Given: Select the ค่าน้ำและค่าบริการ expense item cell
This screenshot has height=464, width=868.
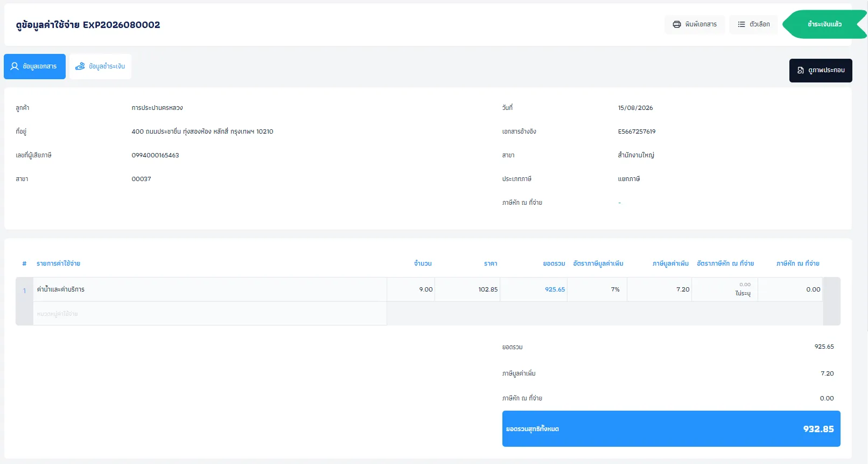Looking at the screenshot, I should click(210, 289).
